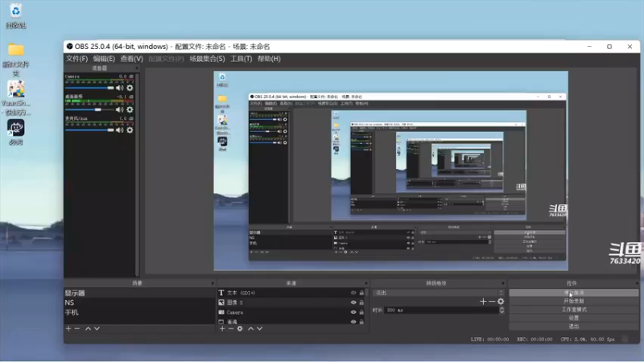Image resolution: width=644 pixels, height=362 pixels.
Task: Click the mixer panel vertical scrollbar
Action: tap(137, 175)
